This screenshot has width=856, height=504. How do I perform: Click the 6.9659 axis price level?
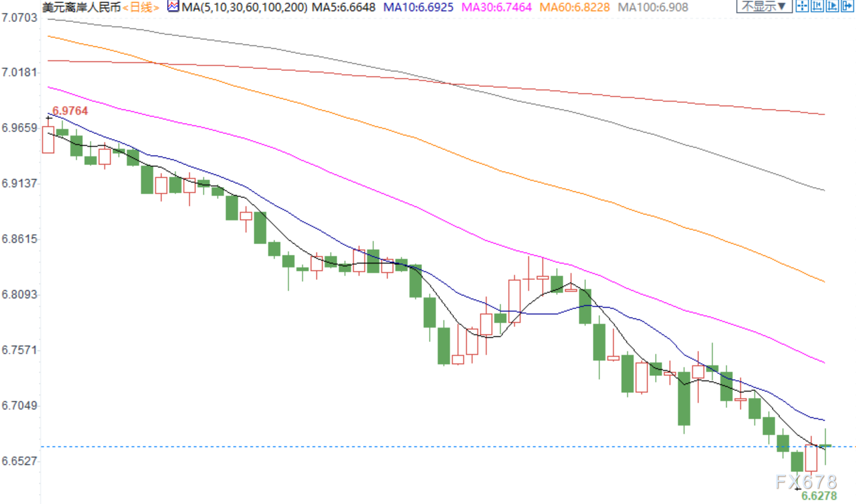point(19,128)
